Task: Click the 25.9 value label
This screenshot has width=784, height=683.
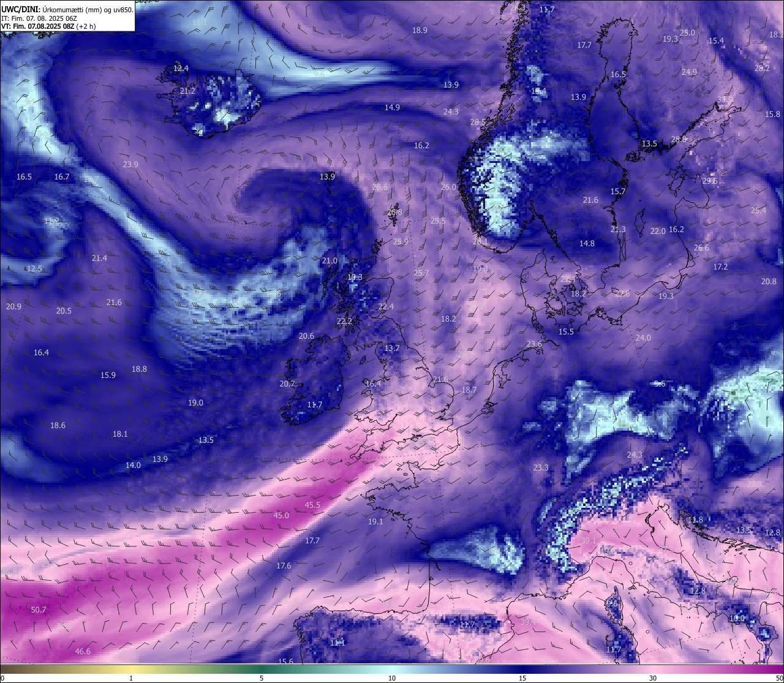Action: [401, 242]
